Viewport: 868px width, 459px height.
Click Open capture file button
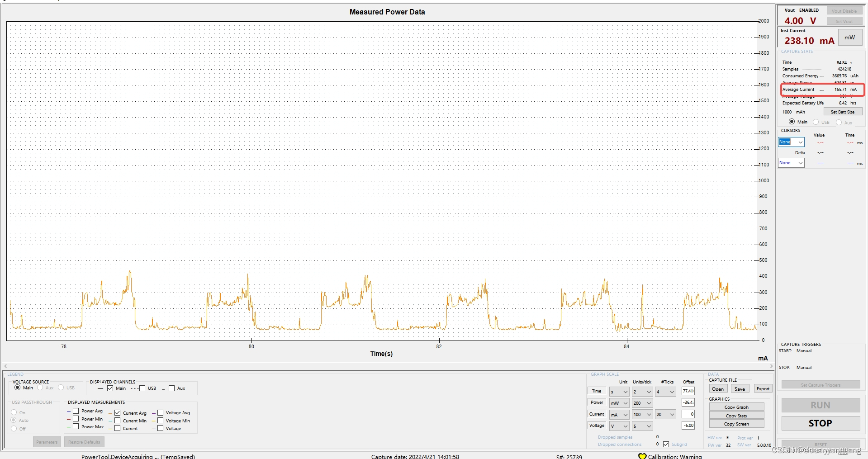coord(718,388)
